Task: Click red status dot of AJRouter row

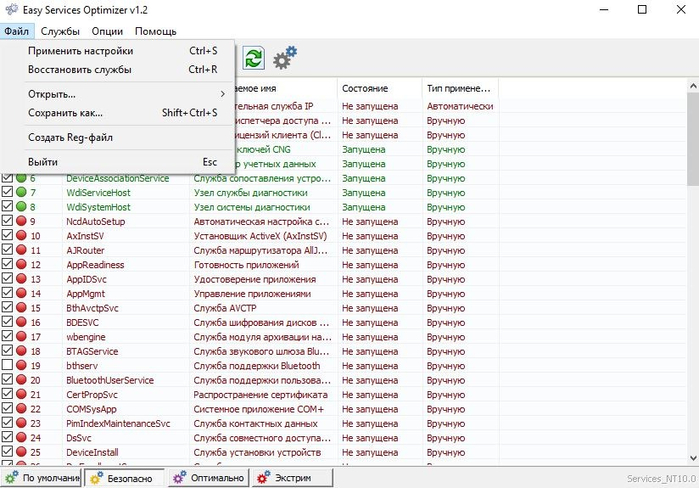Action: (x=21, y=250)
